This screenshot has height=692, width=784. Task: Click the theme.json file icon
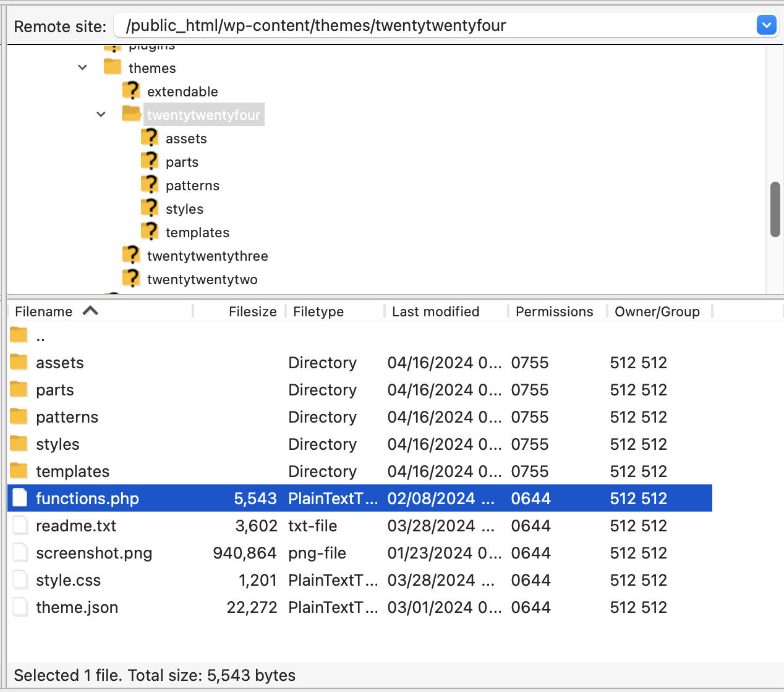tap(20, 606)
